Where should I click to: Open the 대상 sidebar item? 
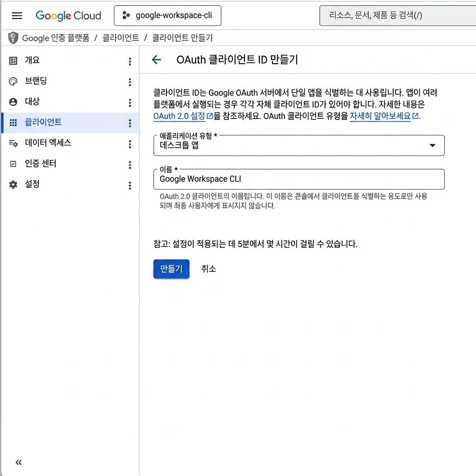(32, 101)
